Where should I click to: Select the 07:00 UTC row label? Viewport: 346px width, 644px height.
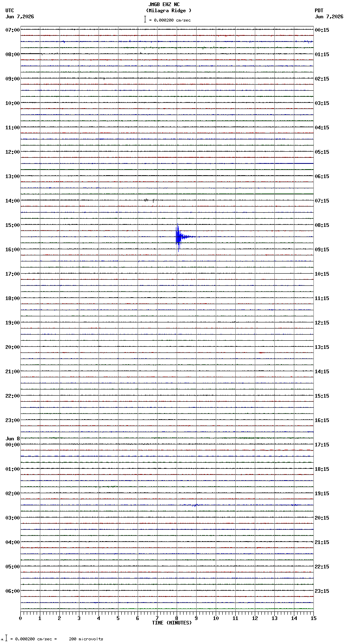pos(13,30)
